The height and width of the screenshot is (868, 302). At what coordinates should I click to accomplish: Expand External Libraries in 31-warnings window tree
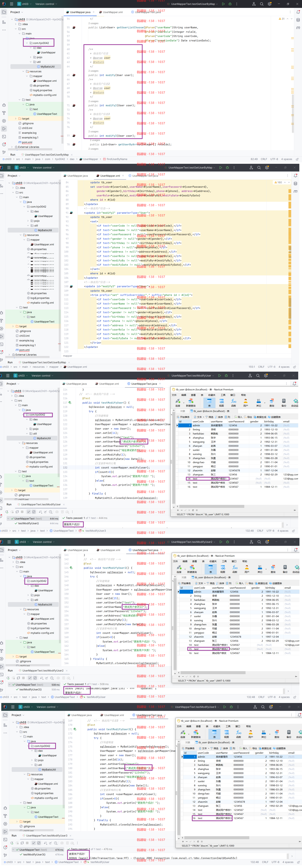tap(12, 147)
